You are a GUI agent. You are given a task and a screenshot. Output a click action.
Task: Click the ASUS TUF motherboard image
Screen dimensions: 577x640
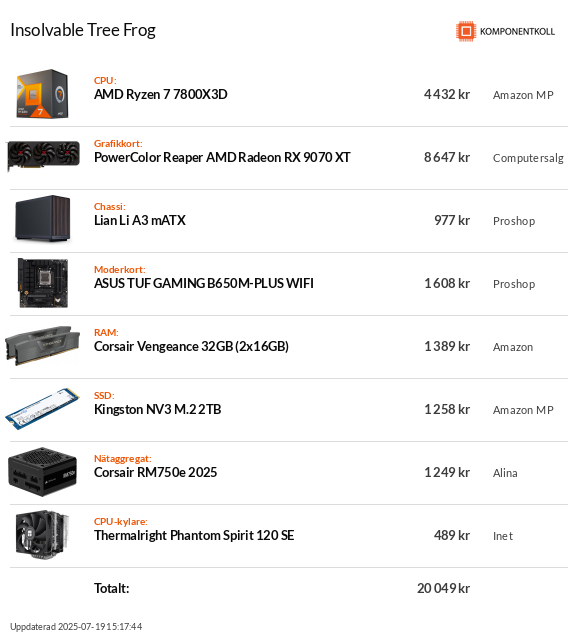[43, 283]
